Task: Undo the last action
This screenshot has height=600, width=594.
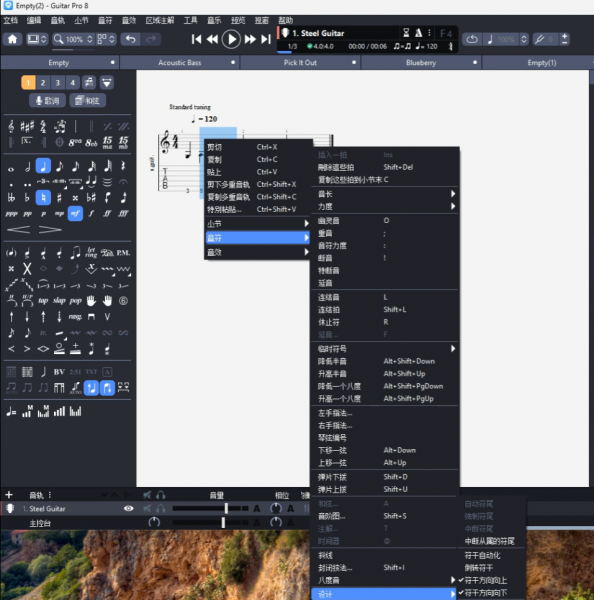Action: click(x=131, y=39)
